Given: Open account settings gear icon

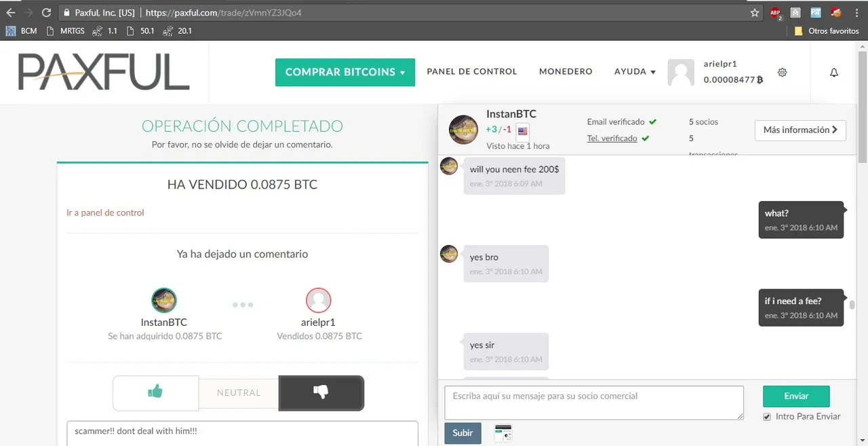Looking at the screenshot, I should point(782,72).
